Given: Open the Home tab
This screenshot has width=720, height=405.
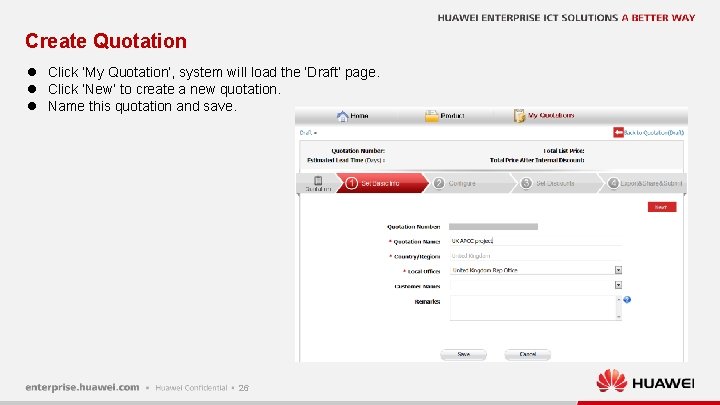Looking at the screenshot, I should pos(353,116).
